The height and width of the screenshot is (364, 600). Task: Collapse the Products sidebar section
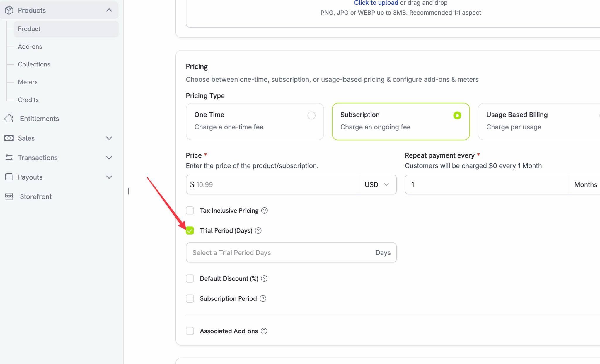[x=109, y=10]
